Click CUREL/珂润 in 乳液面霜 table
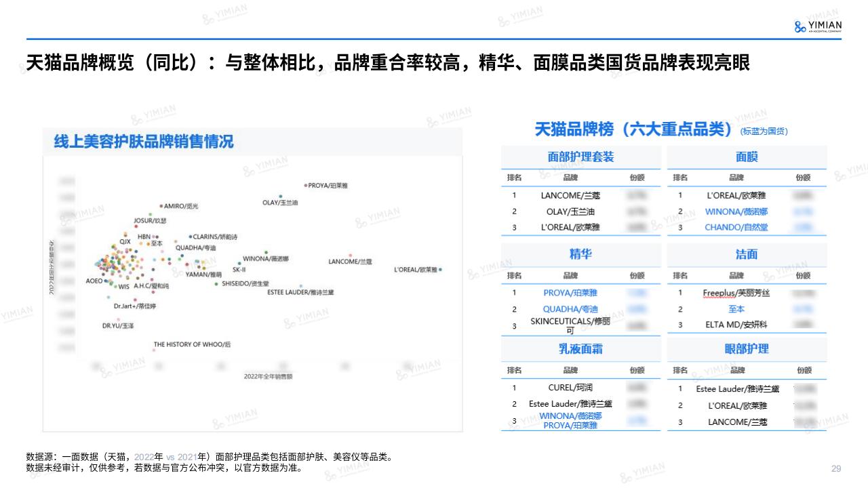The image size is (868, 488). point(570,388)
